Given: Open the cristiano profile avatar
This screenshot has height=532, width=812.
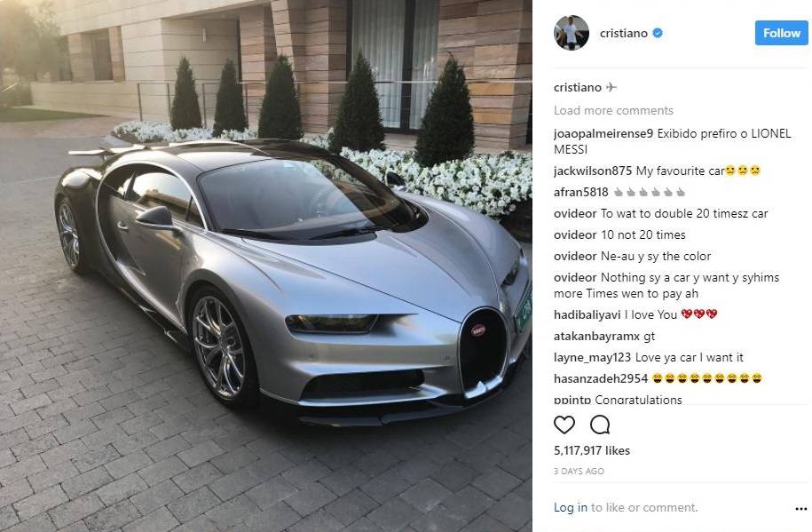Looking at the screenshot, I should pos(572,33).
